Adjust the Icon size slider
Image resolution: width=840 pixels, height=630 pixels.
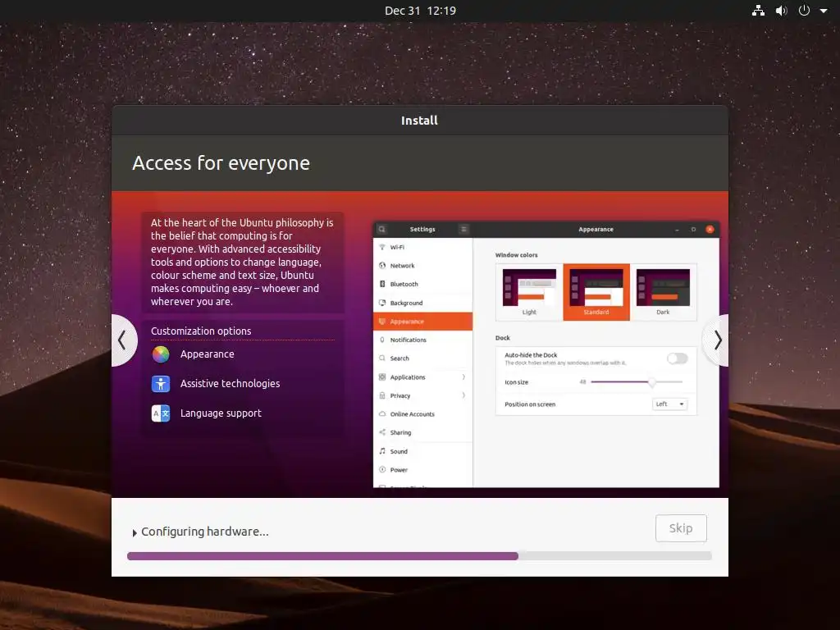click(637, 382)
